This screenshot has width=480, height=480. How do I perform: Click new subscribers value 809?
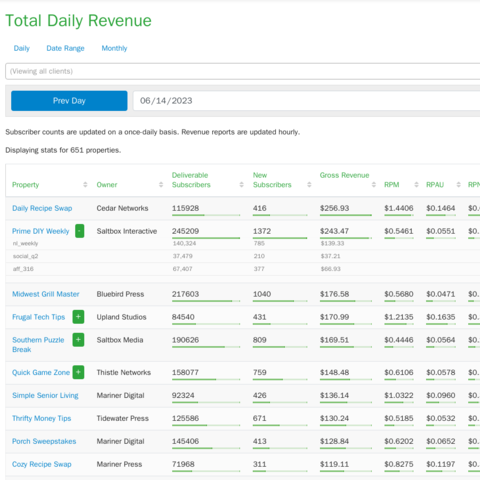[259, 340]
